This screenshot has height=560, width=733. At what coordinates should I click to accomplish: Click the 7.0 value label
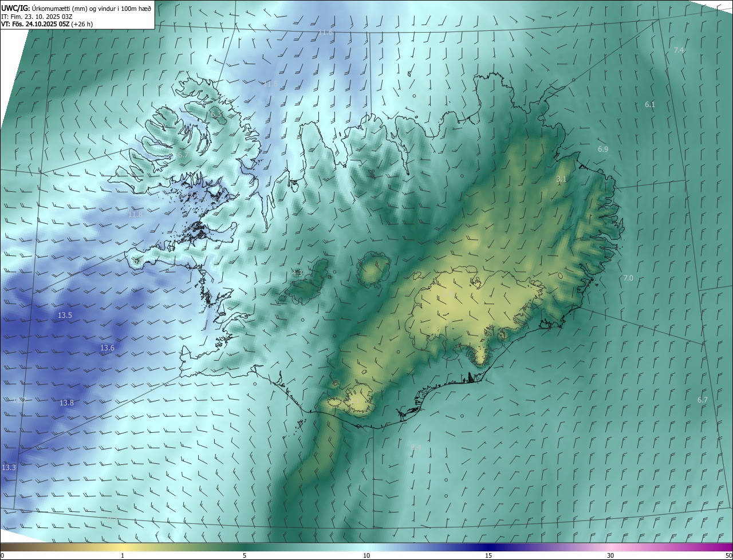click(x=628, y=278)
